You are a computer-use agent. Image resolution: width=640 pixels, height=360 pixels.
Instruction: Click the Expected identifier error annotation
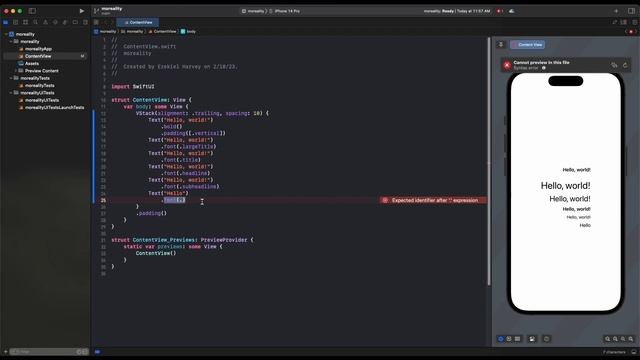433,200
